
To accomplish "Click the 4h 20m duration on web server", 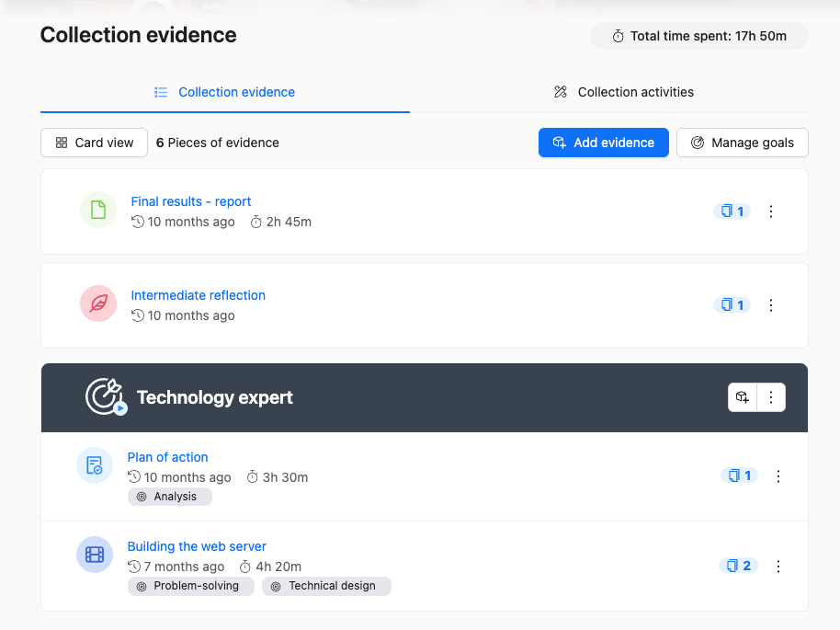I will click(270, 567).
